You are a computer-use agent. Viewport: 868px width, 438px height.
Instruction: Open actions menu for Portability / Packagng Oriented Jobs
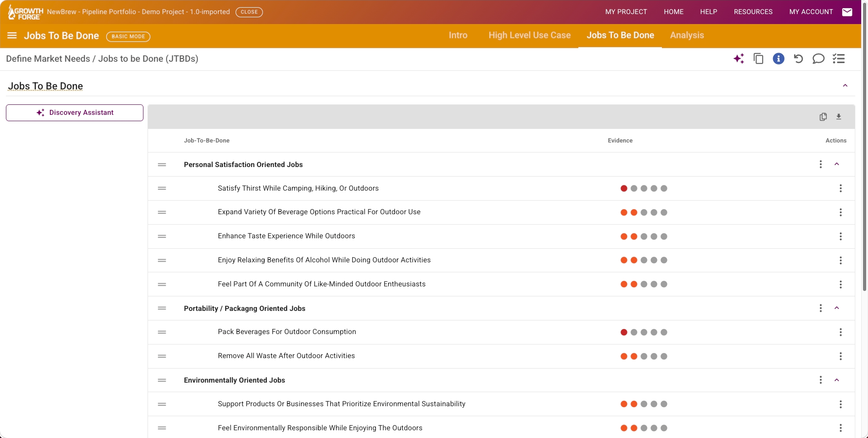tap(820, 308)
